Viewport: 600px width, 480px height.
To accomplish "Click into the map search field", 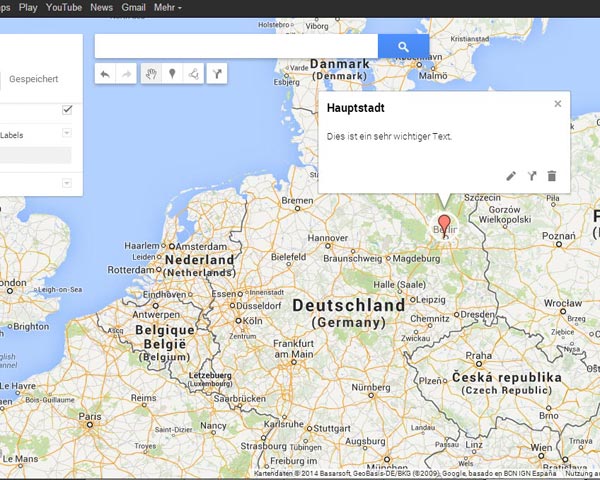I will point(236,46).
